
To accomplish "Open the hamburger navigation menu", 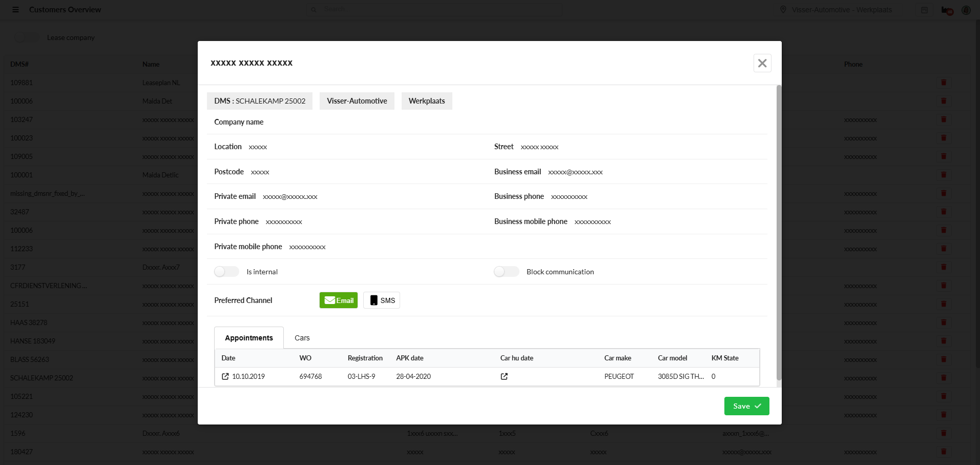I will click(15, 10).
